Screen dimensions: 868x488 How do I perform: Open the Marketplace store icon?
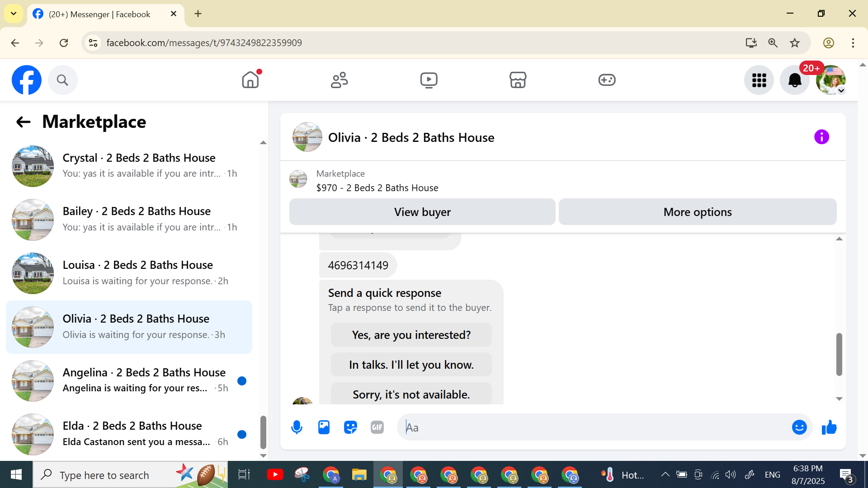[518, 80]
